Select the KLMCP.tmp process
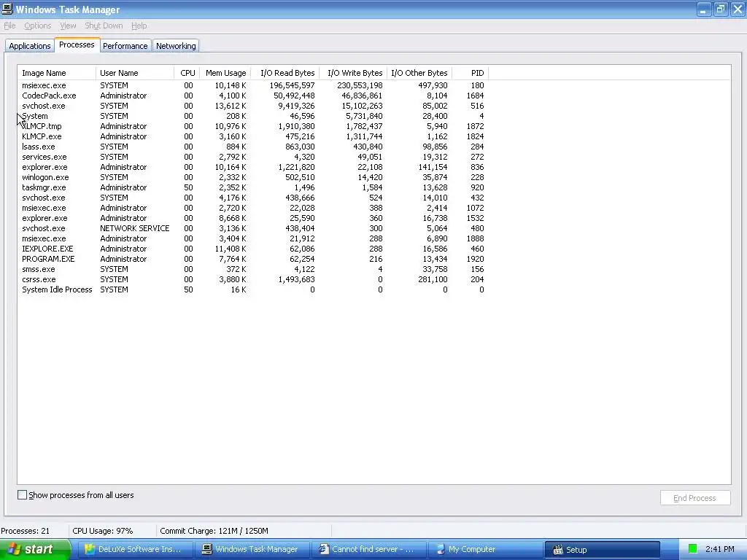The image size is (747, 560). (253, 126)
